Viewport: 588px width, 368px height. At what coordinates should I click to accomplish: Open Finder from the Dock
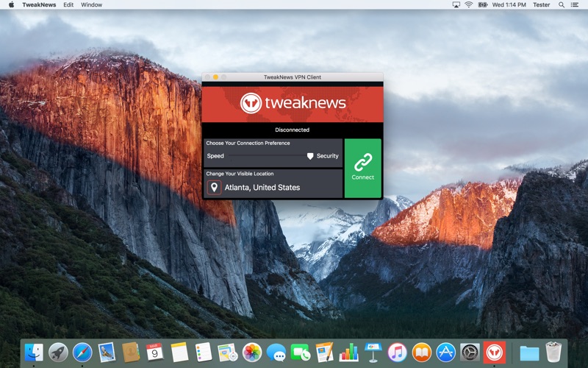click(x=34, y=353)
